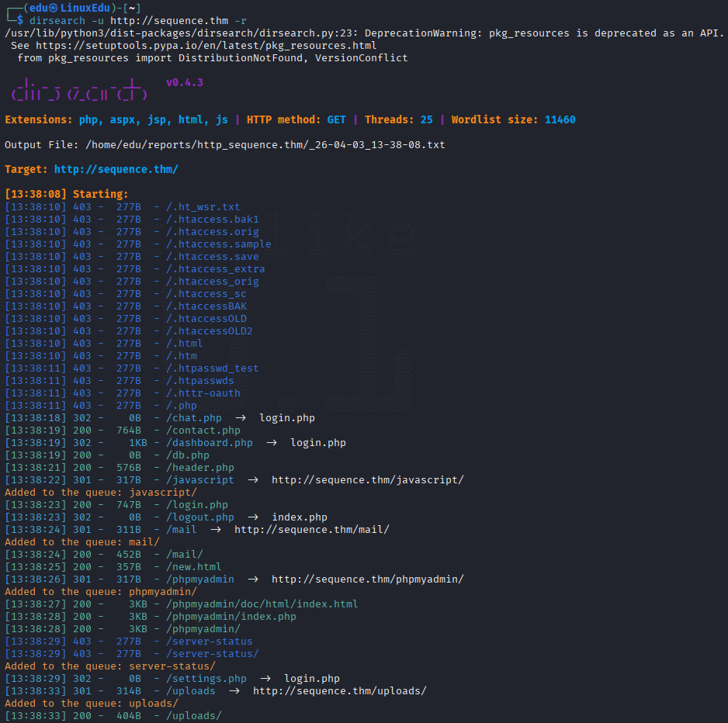The height and width of the screenshot is (723, 728).
Task: Click the /dashboard.php result path
Action: pyautogui.click(x=210, y=443)
